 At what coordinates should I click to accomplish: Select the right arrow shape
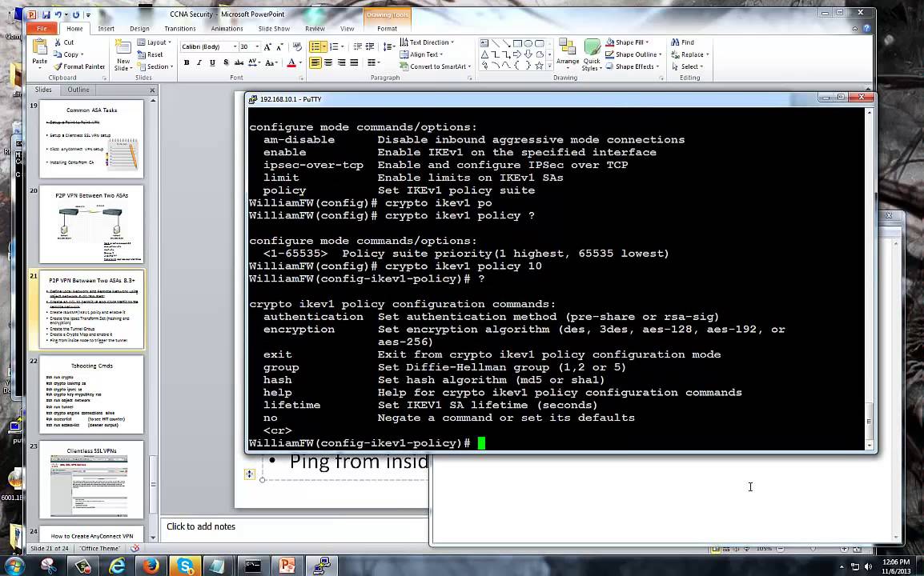516,54
